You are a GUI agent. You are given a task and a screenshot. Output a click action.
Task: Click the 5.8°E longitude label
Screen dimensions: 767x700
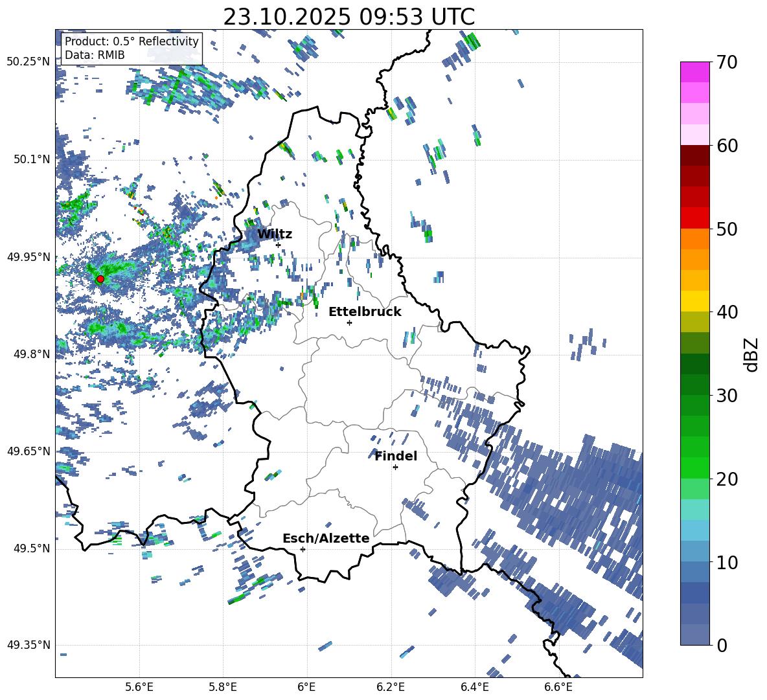tap(223, 687)
